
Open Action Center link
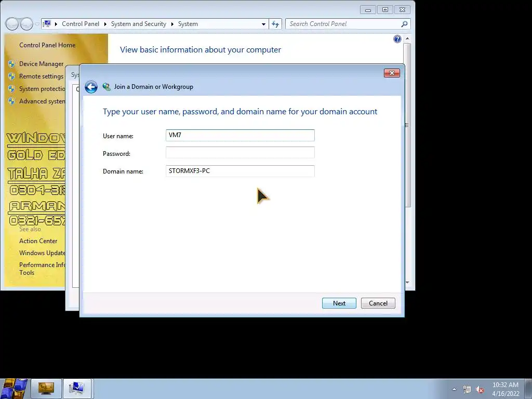(38, 241)
